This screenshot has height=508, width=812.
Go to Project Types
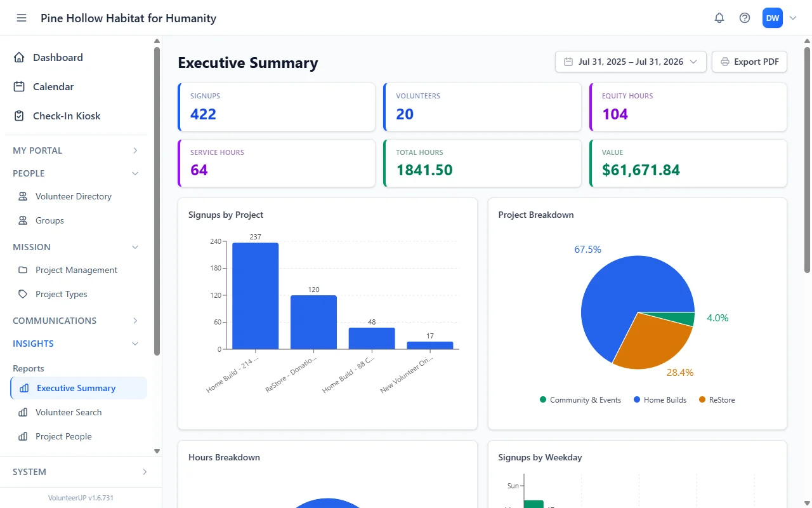point(79,294)
